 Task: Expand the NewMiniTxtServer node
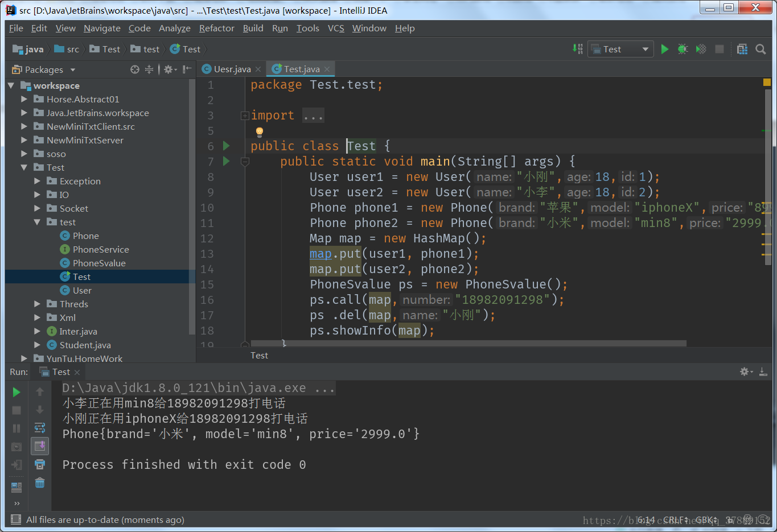tap(24, 140)
